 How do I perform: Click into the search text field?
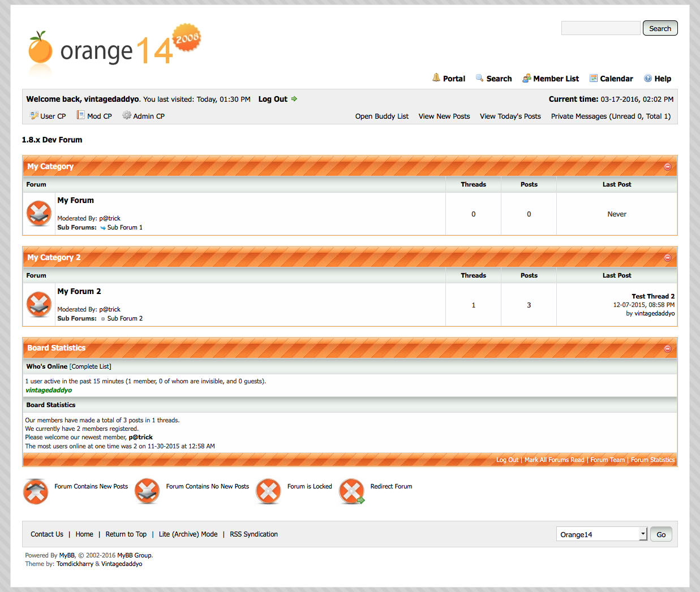click(x=600, y=28)
